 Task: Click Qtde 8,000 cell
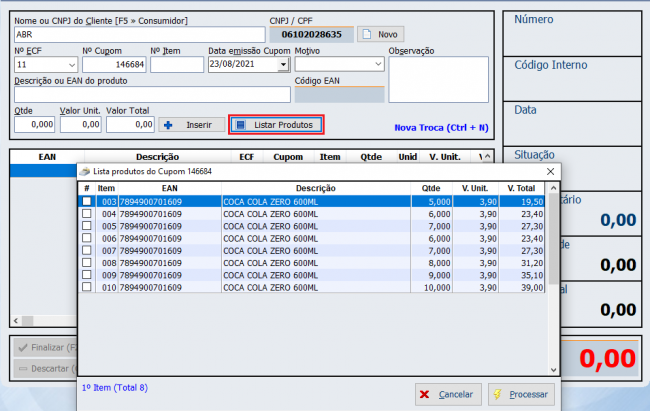[x=432, y=263]
